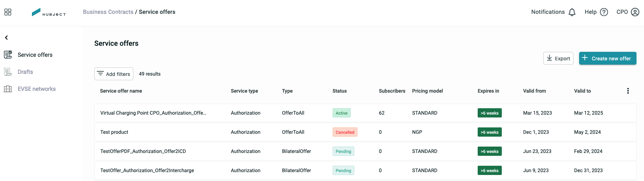Open the Virtual Charging Point CPO offer row

point(365,113)
